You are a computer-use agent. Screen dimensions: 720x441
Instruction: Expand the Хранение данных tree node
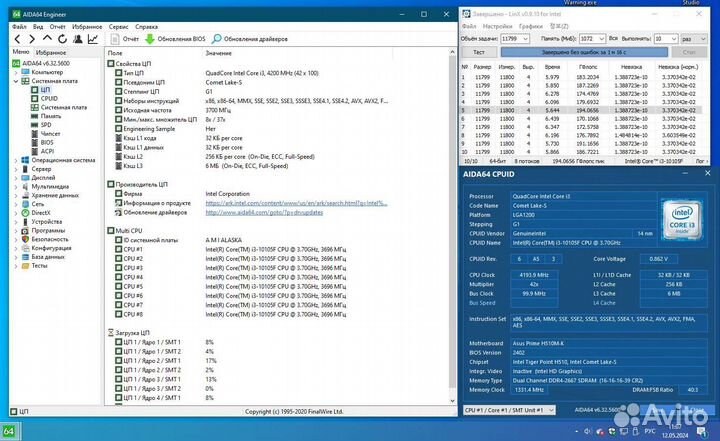pyautogui.click(x=16, y=195)
